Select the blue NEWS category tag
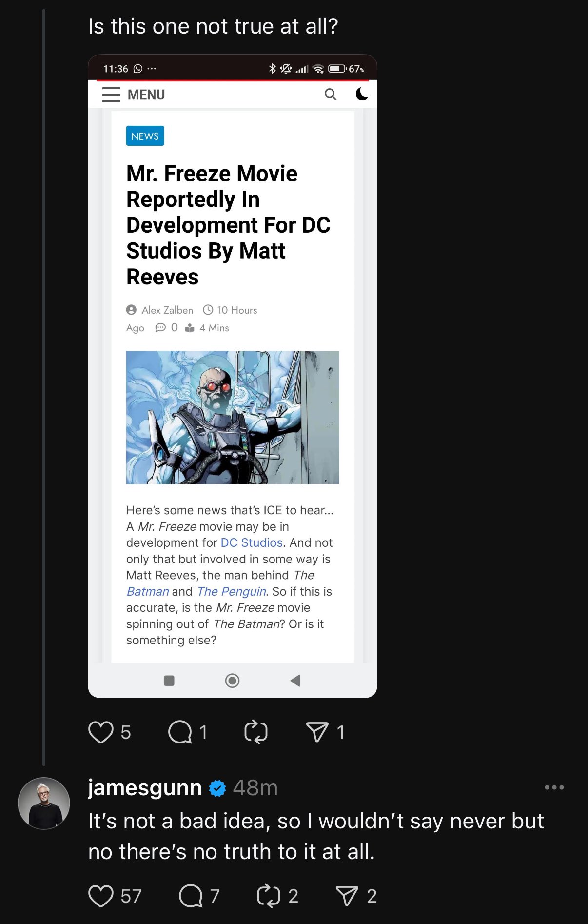The width and height of the screenshot is (588, 924). (x=145, y=136)
